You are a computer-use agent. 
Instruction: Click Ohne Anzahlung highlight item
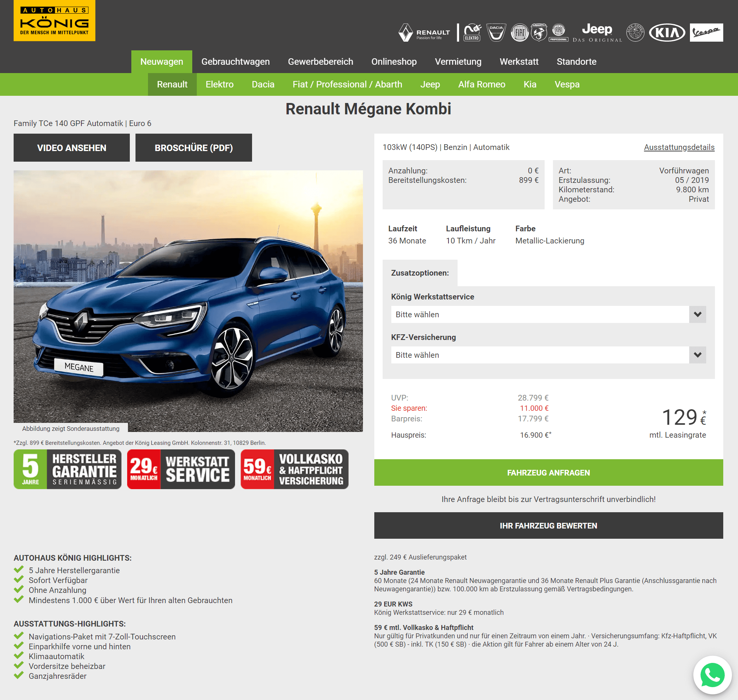coord(58,590)
